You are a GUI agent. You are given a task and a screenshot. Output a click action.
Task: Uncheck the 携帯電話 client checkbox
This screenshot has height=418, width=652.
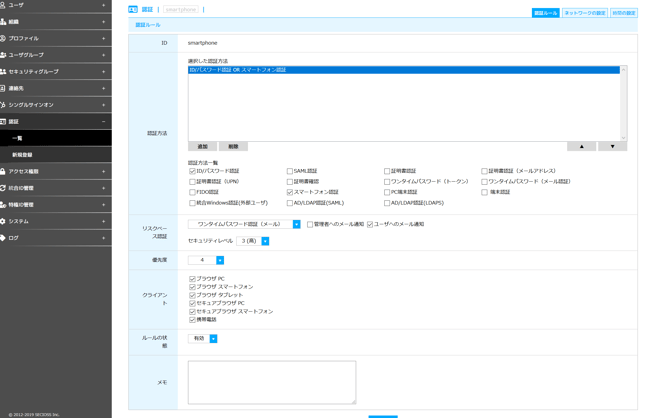coord(192,320)
